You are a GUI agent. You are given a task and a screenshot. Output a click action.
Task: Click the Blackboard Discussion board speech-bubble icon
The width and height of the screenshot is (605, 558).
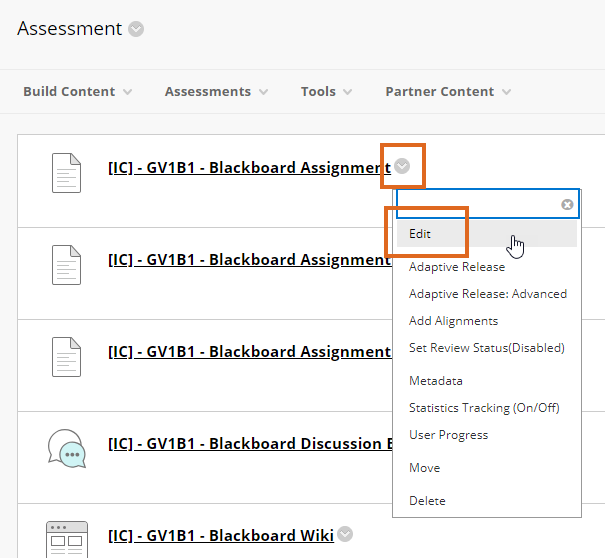coord(67,448)
